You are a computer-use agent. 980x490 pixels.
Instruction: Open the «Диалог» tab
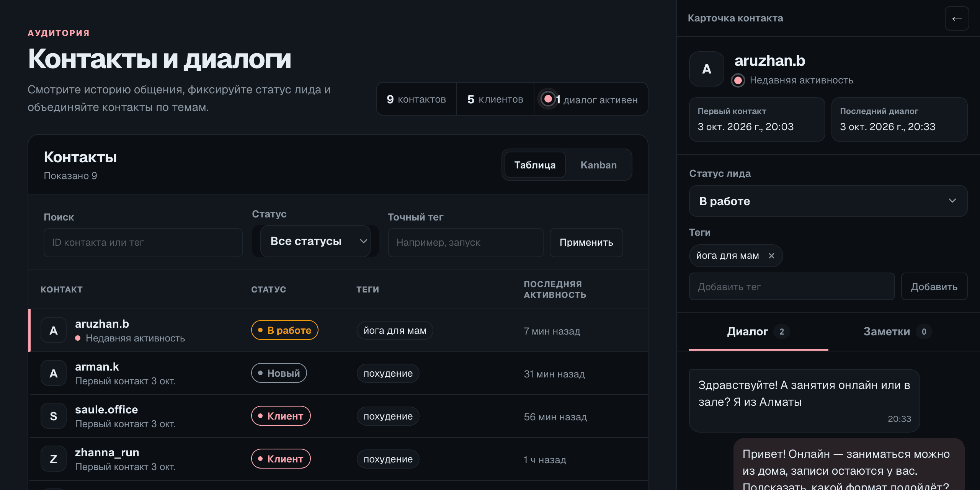758,332
